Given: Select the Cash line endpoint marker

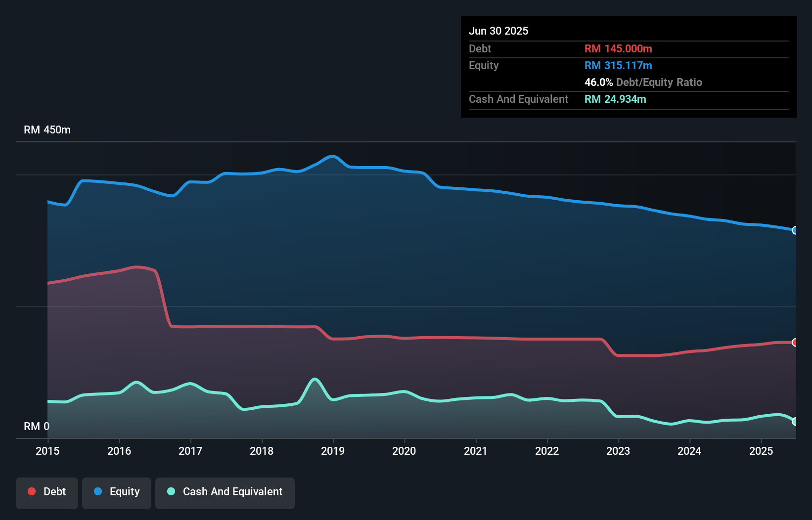Looking at the screenshot, I should pyautogui.click(x=795, y=423).
